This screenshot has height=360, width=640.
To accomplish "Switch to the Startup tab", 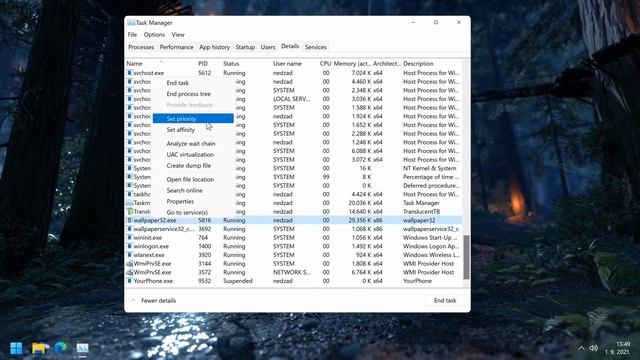I will 245,47.
